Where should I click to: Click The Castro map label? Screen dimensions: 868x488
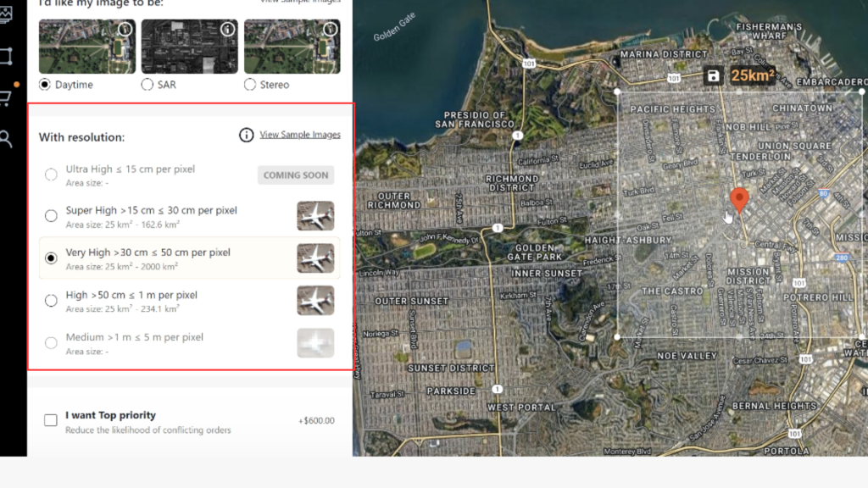pos(672,291)
